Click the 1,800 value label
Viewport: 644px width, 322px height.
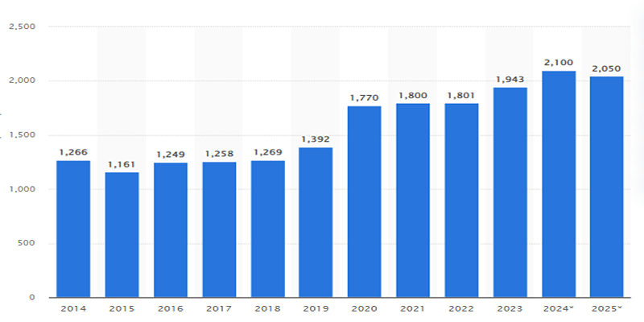click(x=413, y=96)
